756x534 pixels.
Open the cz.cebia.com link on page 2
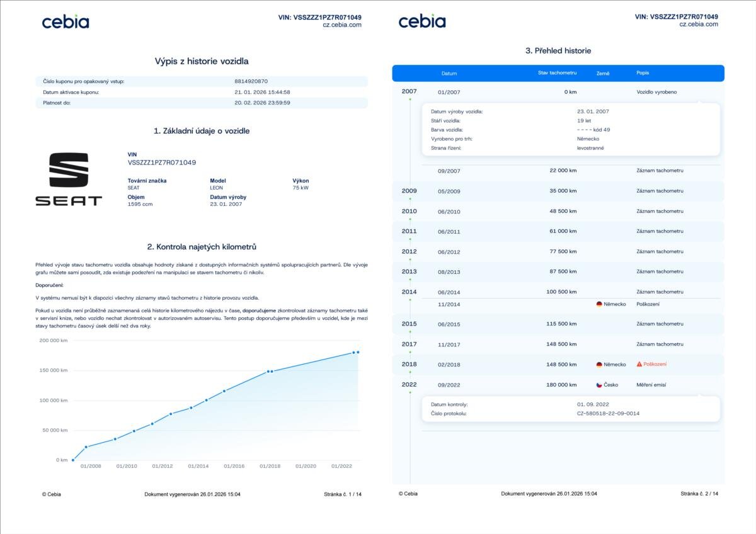[698, 25]
